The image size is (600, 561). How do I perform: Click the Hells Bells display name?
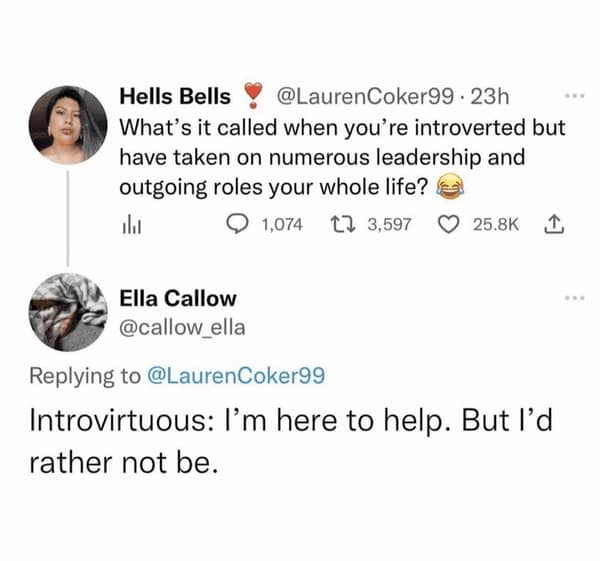tap(175, 98)
